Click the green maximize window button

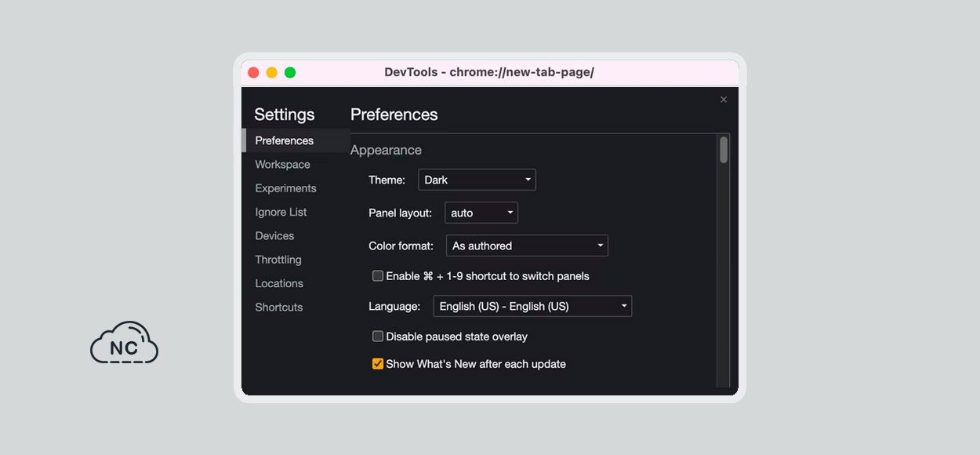(290, 72)
